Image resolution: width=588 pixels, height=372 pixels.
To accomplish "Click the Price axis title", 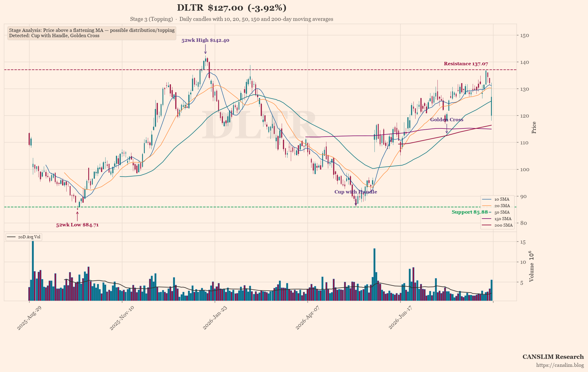I will pos(534,128).
